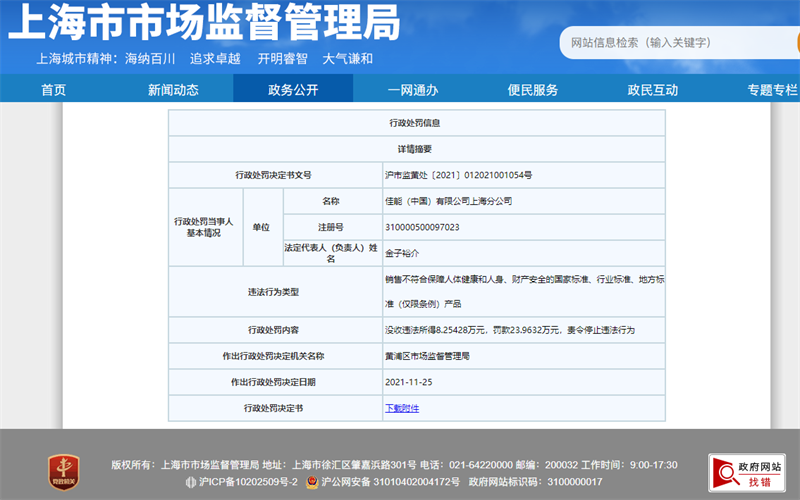Image resolution: width=800 pixels, height=500 pixels.
Task: Go to the 一网通办 menu item
Action: [x=413, y=89]
